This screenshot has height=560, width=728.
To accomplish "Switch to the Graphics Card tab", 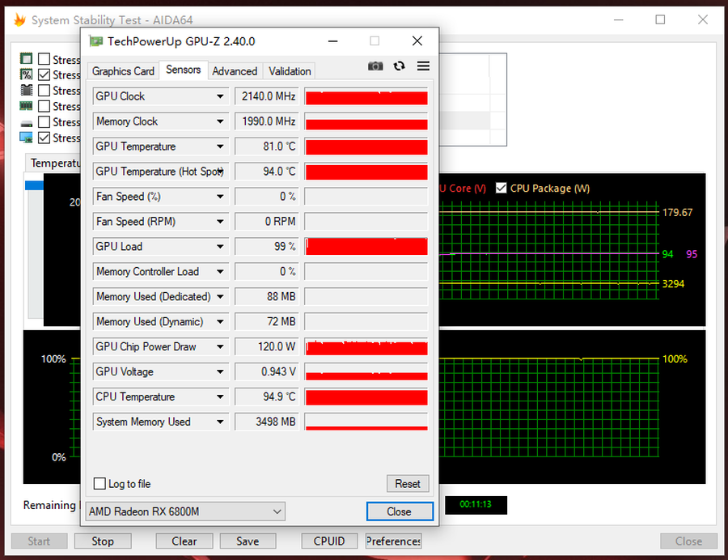I will 123,71.
